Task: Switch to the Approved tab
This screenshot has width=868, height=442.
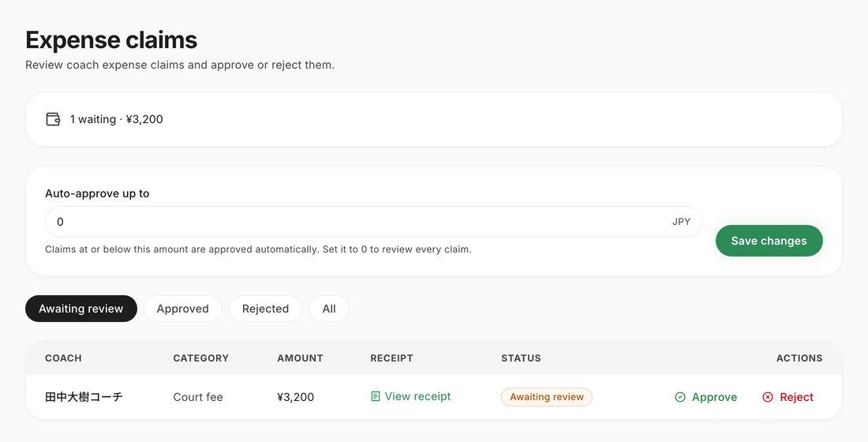Action: point(183,309)
